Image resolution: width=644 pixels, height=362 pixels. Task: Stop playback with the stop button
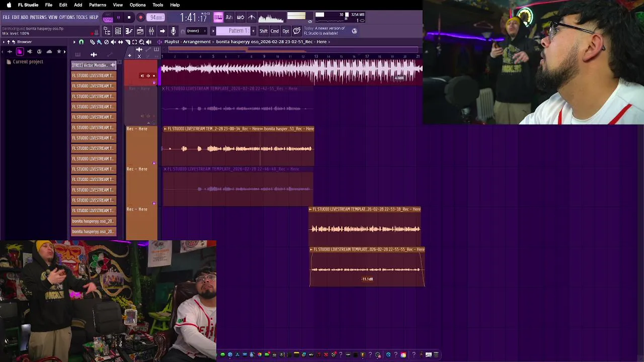[x=129, y=18]
